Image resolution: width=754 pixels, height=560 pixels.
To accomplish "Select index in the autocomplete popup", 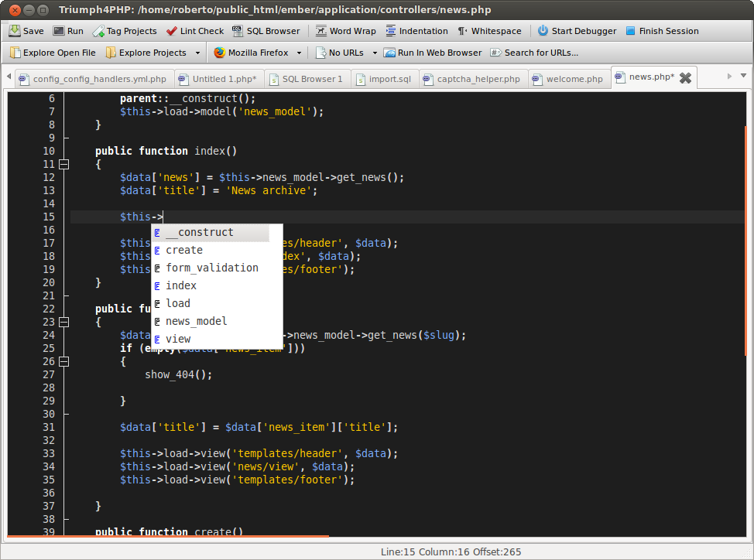I will (211, 285).
